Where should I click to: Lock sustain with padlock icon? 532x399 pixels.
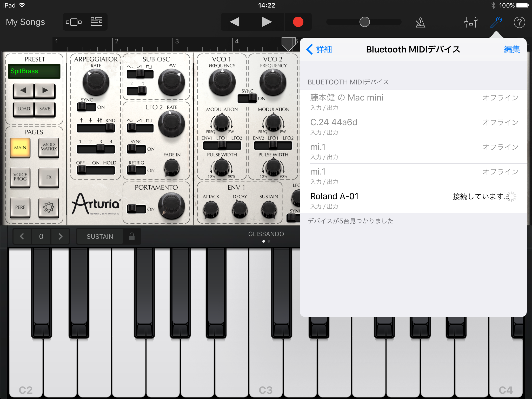[132, 236]
